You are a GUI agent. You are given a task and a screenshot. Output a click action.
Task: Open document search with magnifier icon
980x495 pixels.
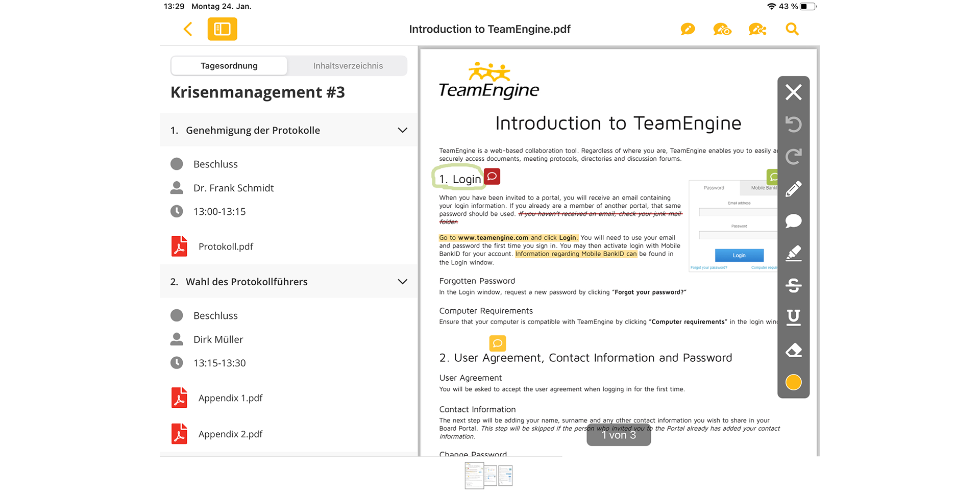tap(792, 29)
